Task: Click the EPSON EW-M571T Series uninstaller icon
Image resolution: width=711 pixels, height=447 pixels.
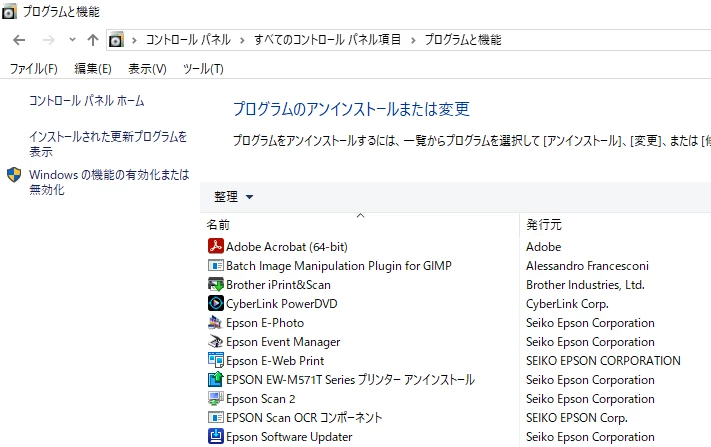Action: click(215, 379)
